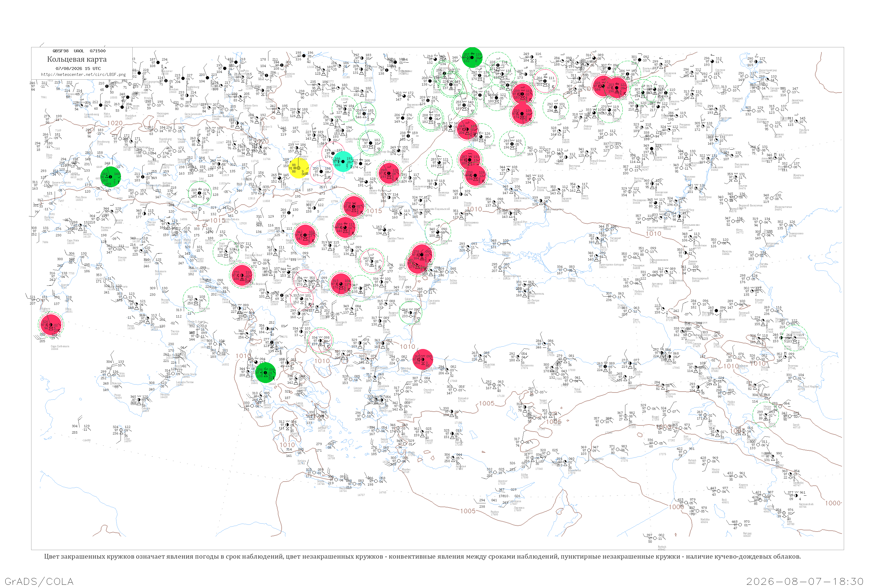
Task: Click the green circle above station 16642
Action: pyautogui.click(x=265, y=372)
